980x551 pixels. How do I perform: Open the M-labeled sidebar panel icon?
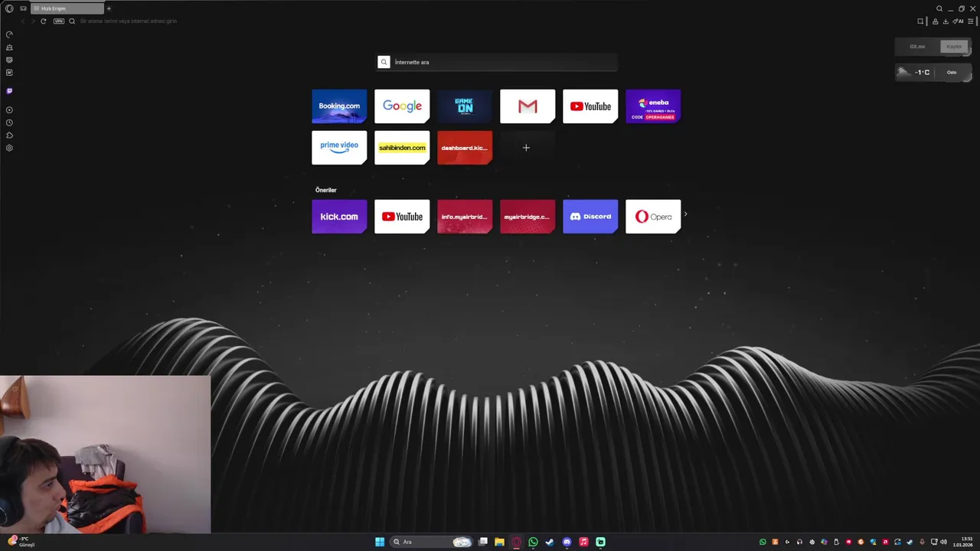[x=9, y=73]
